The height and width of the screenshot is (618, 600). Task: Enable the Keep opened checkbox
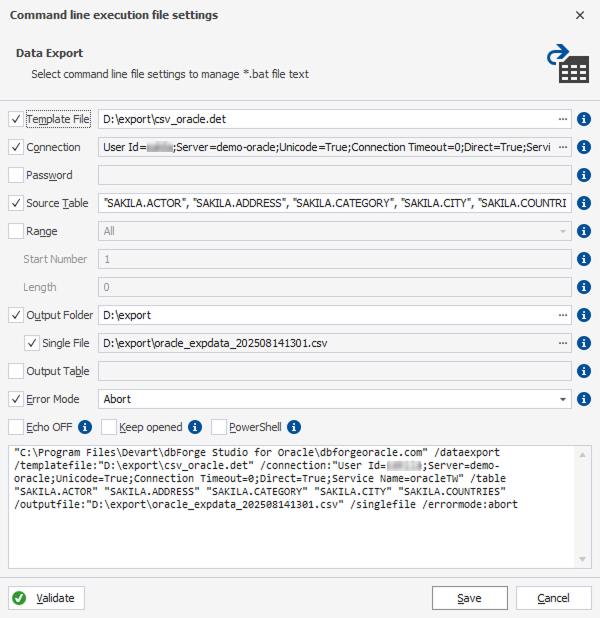coord(109,427)
